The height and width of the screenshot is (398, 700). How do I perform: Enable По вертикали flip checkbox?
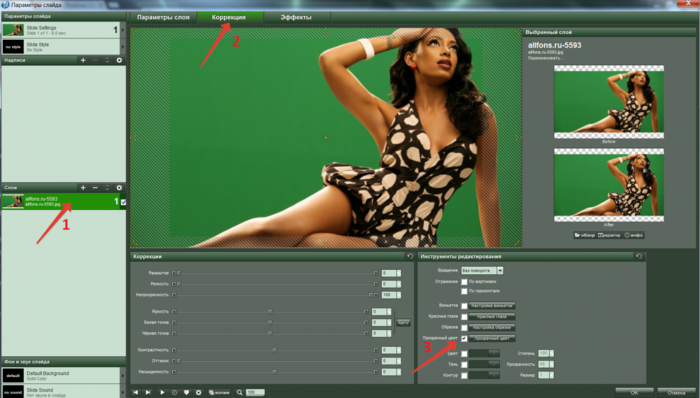464,282
